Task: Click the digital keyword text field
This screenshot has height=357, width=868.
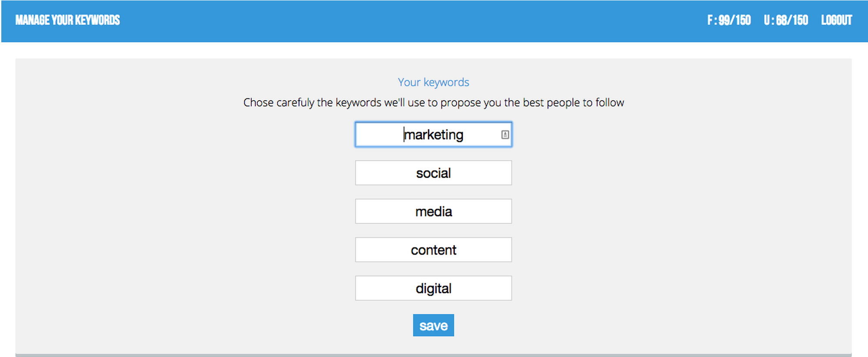Action: [433, 288]
